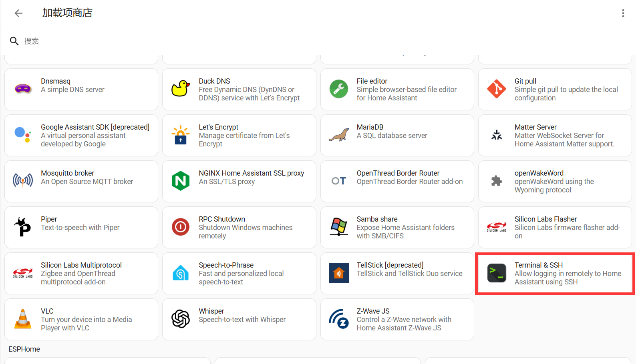The image size is (636, 364).
Task: Click 'Text-to-speech with Piper' description
Action: click(80, 228)
